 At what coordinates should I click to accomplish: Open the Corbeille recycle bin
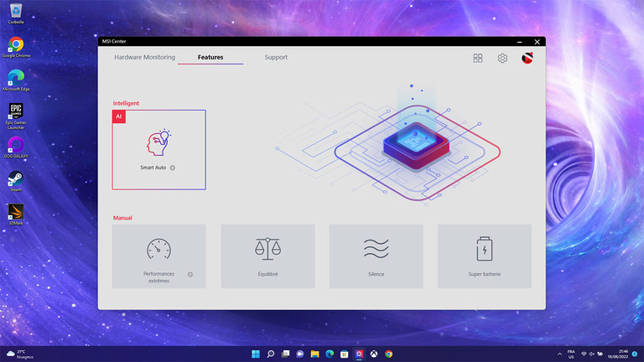click(16, 13)
